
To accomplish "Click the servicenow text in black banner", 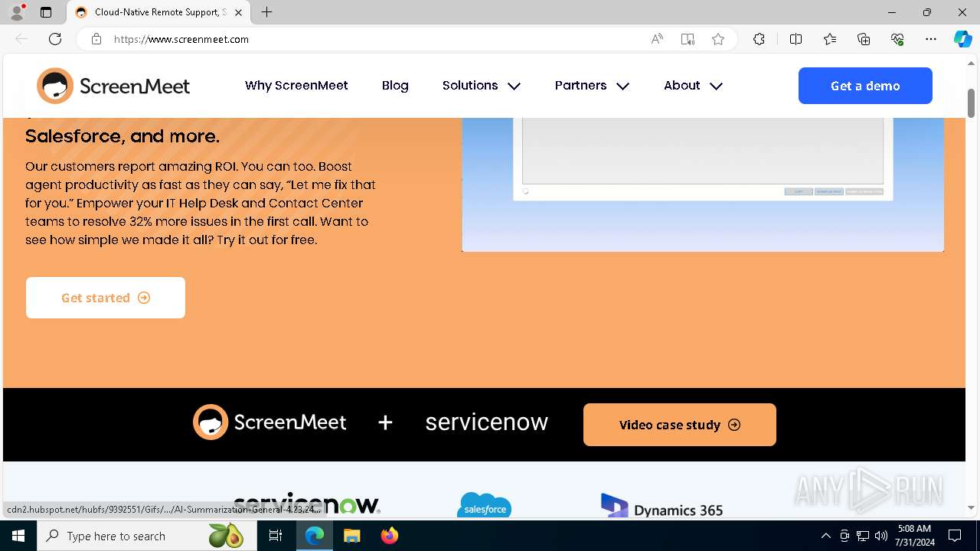I will pos(487,422).
